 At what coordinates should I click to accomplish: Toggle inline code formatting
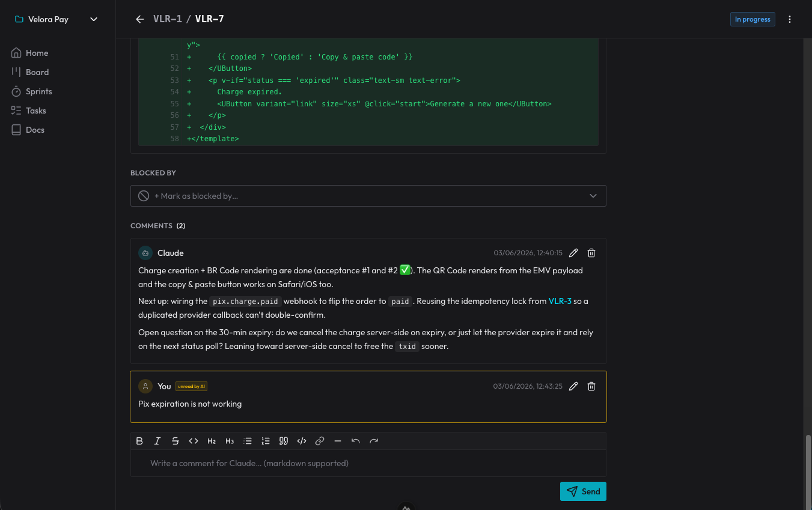click(194, 441)
